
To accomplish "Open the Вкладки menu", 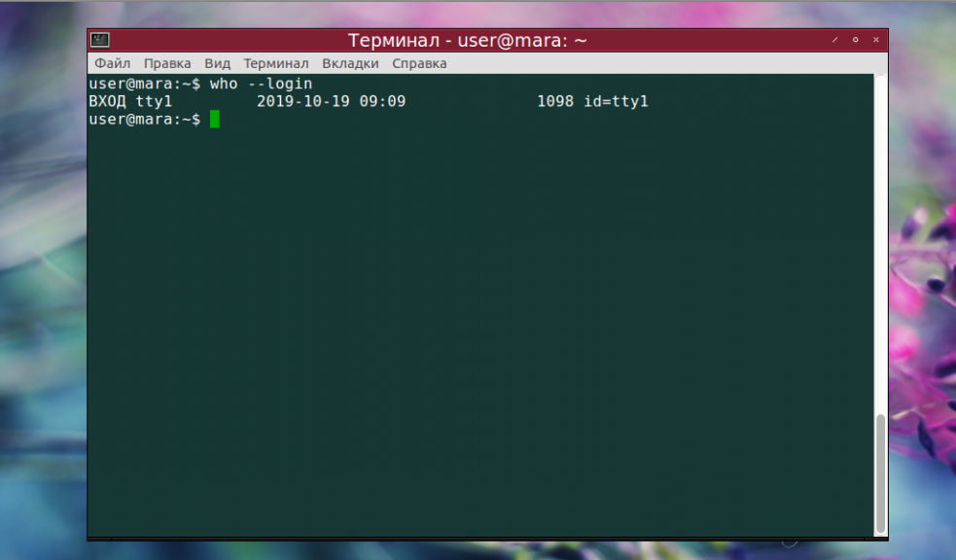I will pos(350,63).
